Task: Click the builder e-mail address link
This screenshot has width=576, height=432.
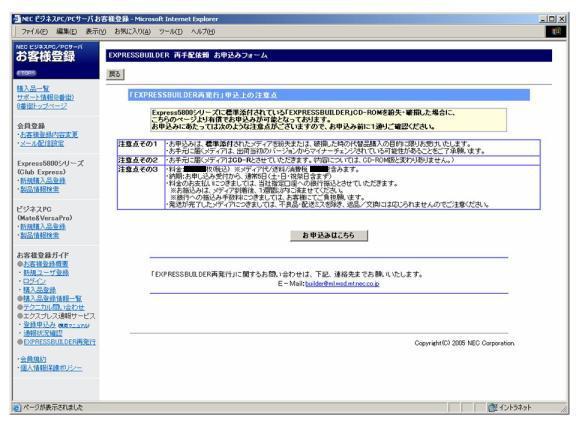Action: (x=342, y=284)
